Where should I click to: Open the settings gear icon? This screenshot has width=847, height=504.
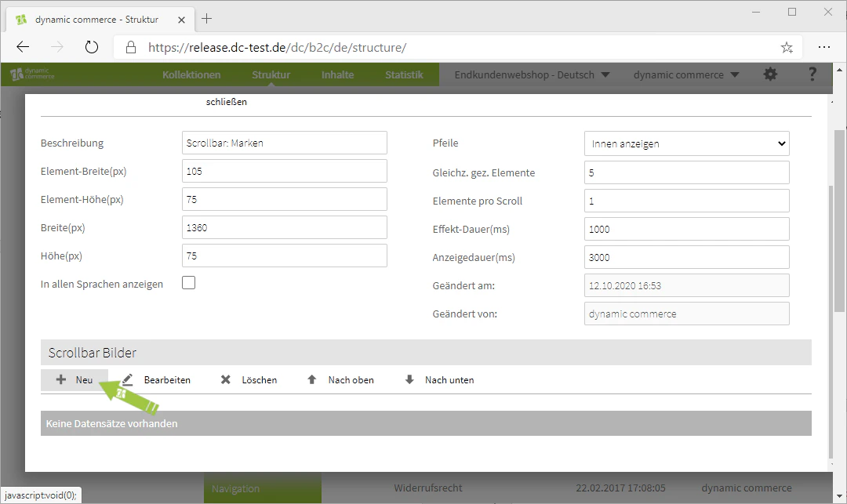pyautogui.click(x=770, y=74)
